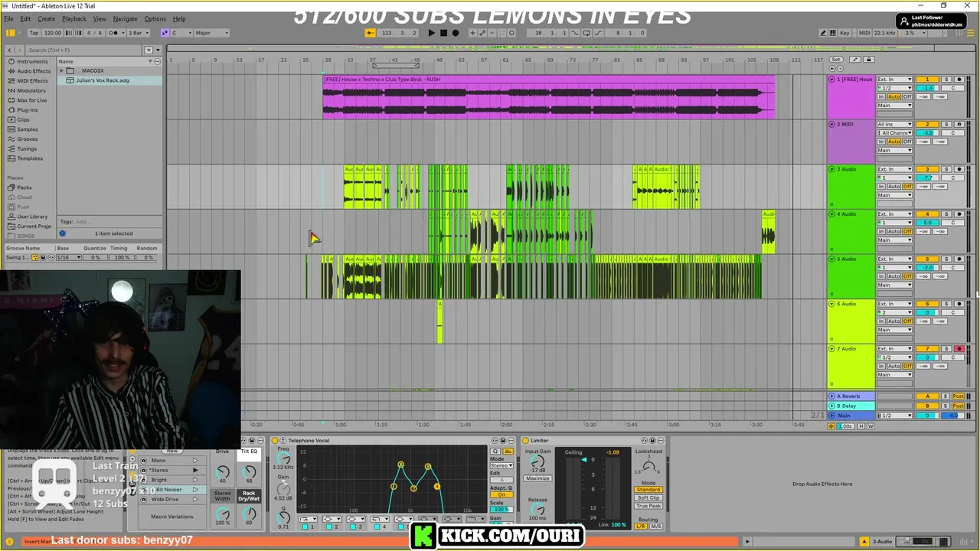Toggle the Key map mode button
The height and width of the screenshot is (551, 980).
(x=844, y=33)
